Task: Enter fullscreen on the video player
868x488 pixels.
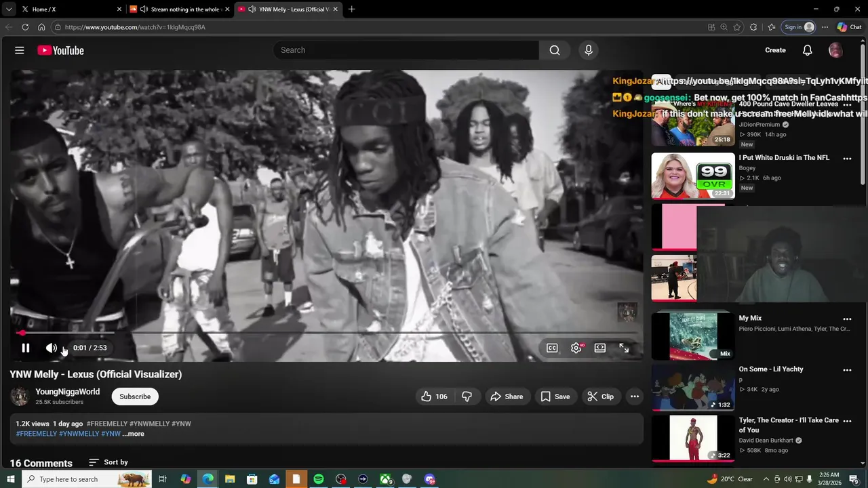Action: (624, 348)
